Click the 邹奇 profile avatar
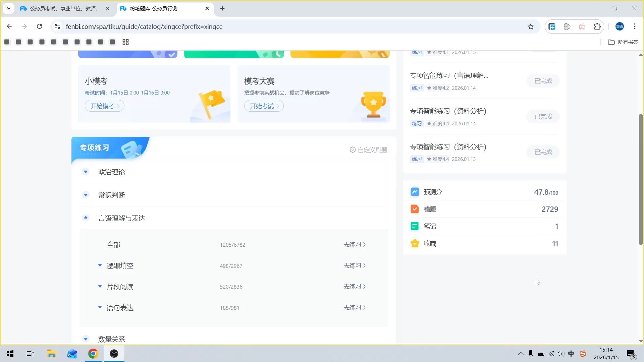 [620, 26]
